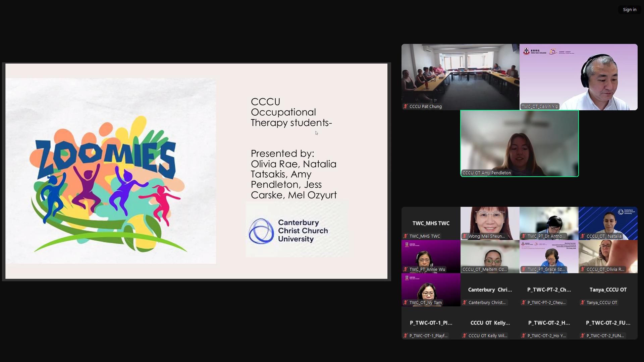Select Wong Mei Sheun video tile

490,223
